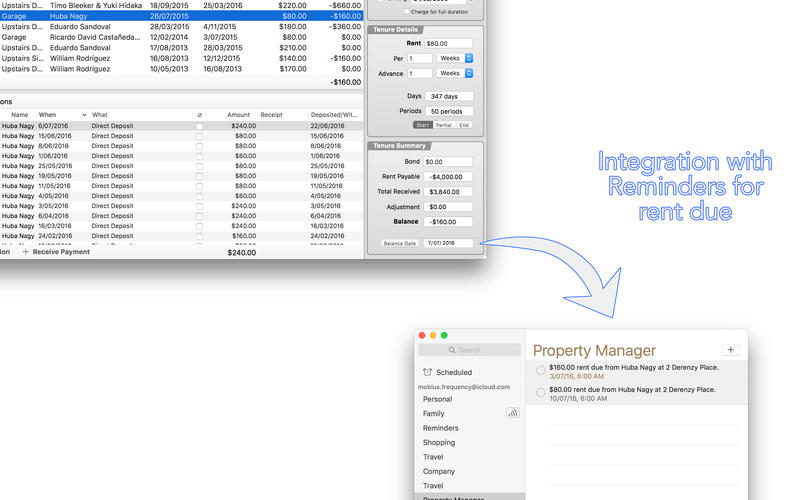Click the Balance Date button

(400, 243)
